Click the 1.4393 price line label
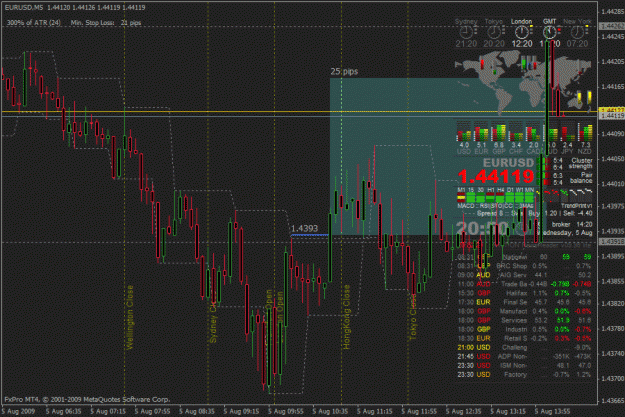The width and height of the screenshot is (625, 417). click(x=304, y=228)
